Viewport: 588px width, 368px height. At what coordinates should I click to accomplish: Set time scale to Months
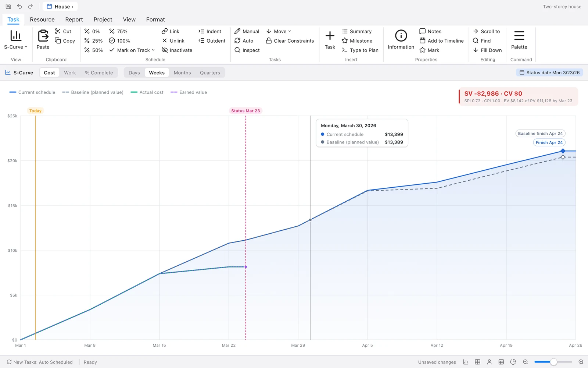click(x=182, y=73)
